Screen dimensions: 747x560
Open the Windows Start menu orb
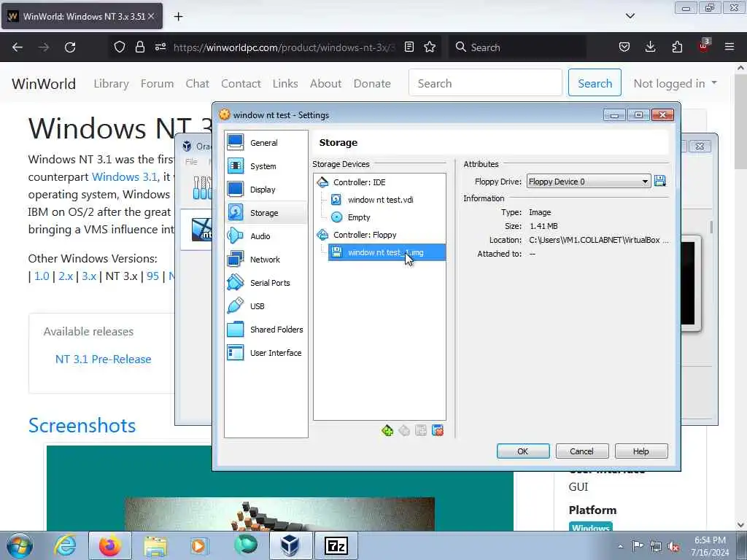pyautogui.click(x=20, y=545)
